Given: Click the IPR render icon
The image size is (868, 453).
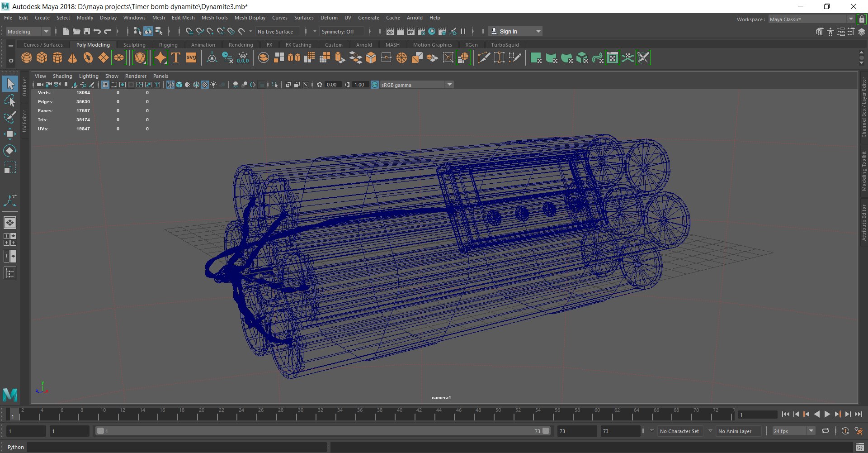Looking at the screenshot, I should (x=410, y=31).
